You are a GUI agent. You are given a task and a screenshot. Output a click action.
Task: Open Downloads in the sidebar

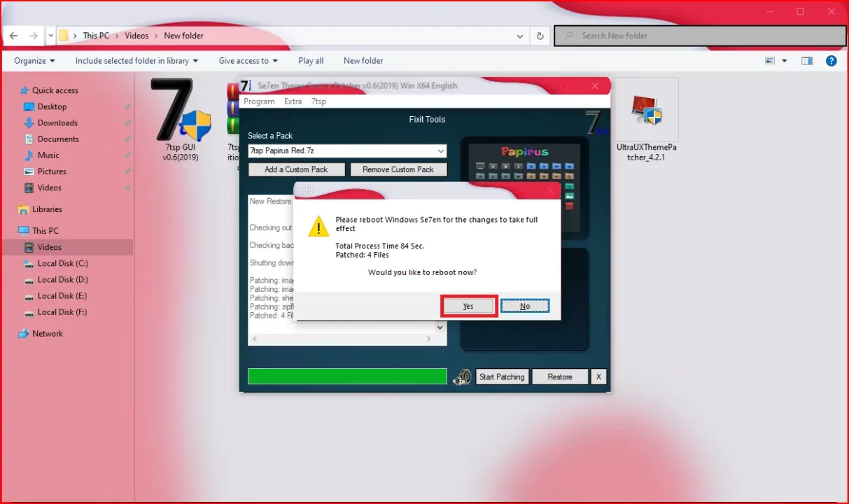57,122
